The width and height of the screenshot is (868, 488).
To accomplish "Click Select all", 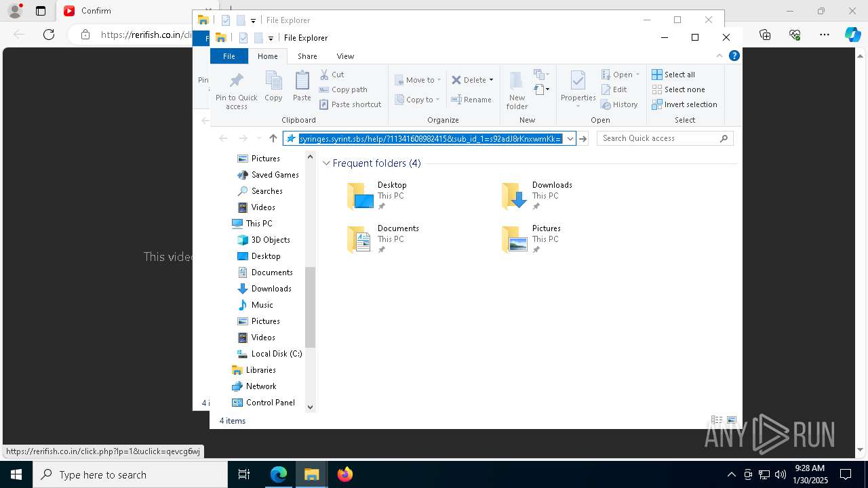I will 673,75.
